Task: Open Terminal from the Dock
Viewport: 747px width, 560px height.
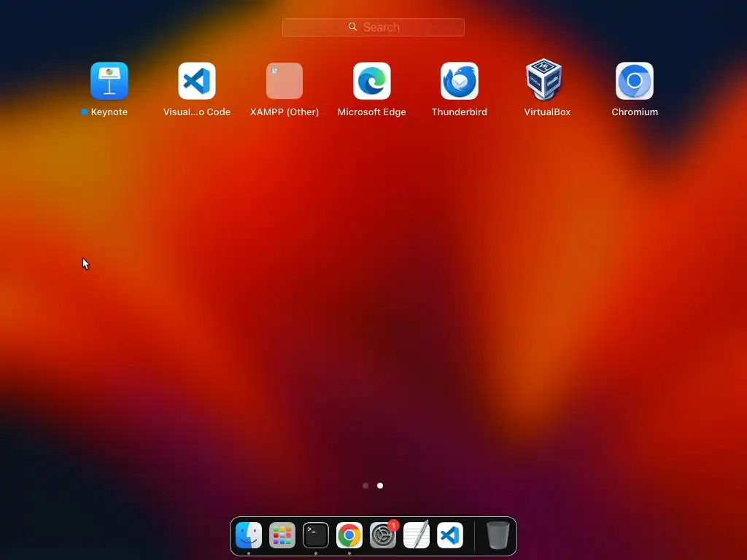Action: [316, 535]
